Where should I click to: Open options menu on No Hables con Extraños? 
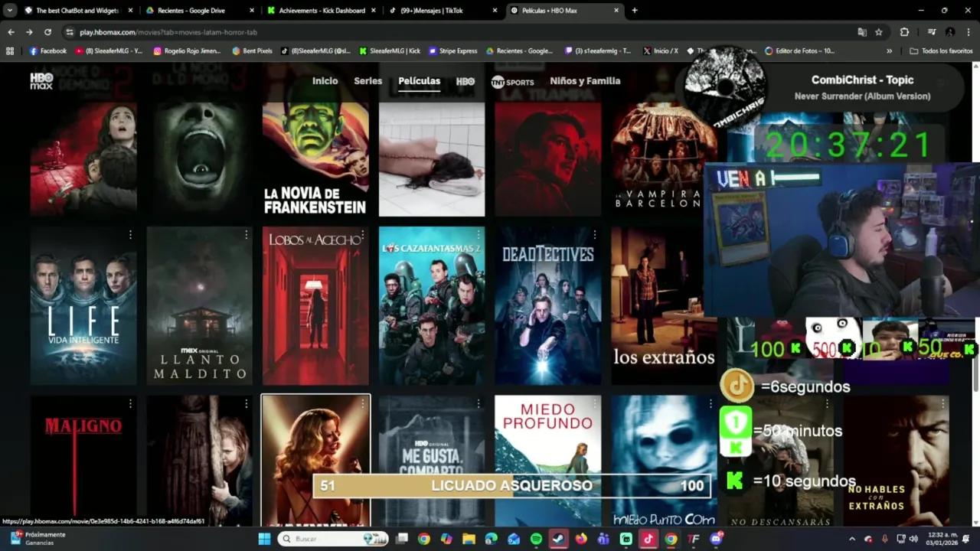[x=943, y=403]
